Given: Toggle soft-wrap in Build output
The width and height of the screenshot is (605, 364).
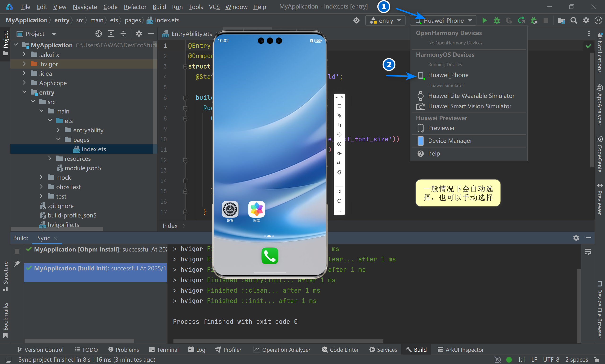Looking at the screenshot, I should [588, 252].
